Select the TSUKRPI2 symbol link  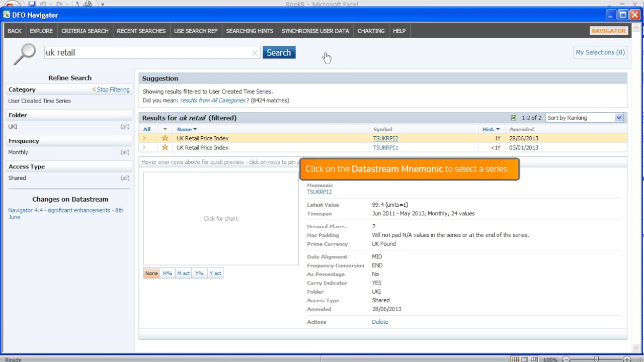click(x=385, y=138)
